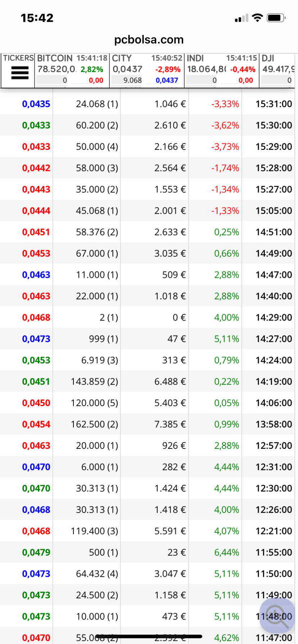Select change 0,79%
The width and height of the screenshot is (298, 644).
pos(226,360)
